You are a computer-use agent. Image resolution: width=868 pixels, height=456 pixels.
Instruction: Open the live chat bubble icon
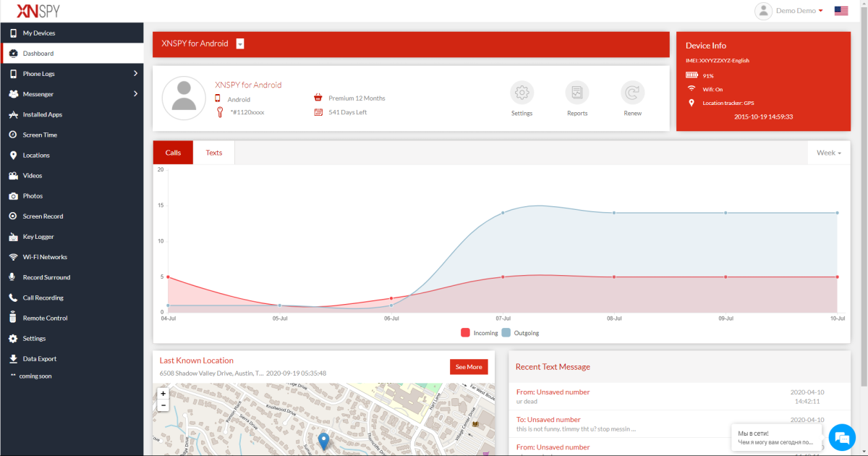pyautogui.click(x=841, y=436)
